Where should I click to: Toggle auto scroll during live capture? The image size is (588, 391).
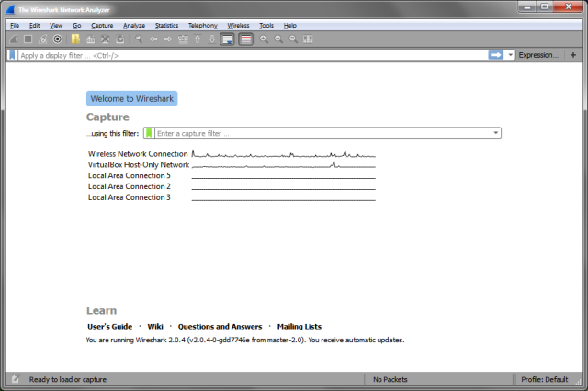point(227,39)
